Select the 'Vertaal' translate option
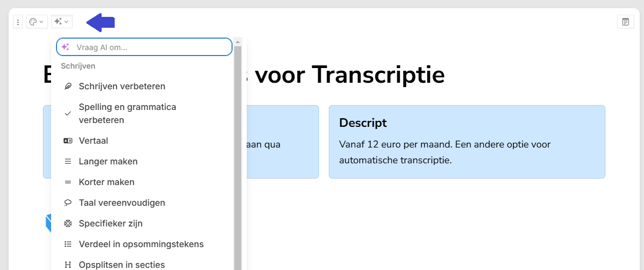The width and height of the screenshot is (644, 270). [93, 141]
